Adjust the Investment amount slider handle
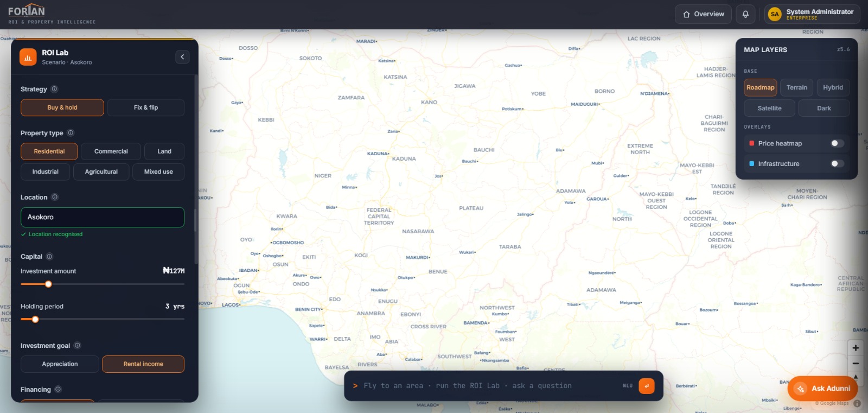Viewport: 868px width, 413px height. tap(48, 284)
